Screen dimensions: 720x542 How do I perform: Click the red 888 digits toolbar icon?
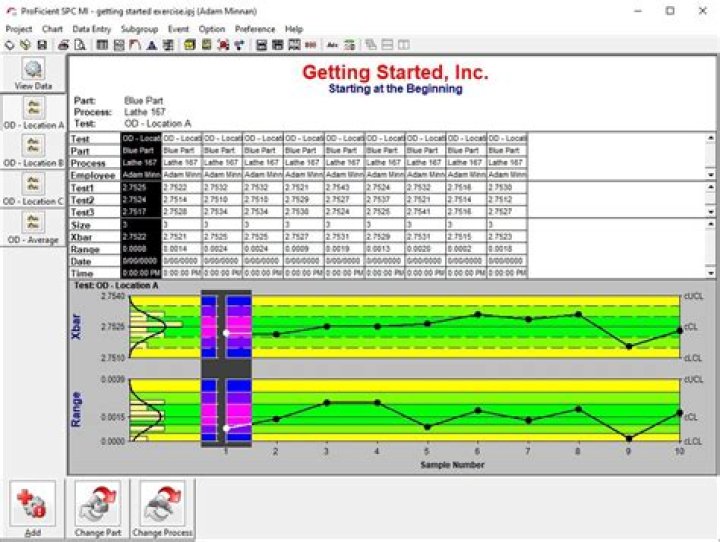tap(311, 45)
